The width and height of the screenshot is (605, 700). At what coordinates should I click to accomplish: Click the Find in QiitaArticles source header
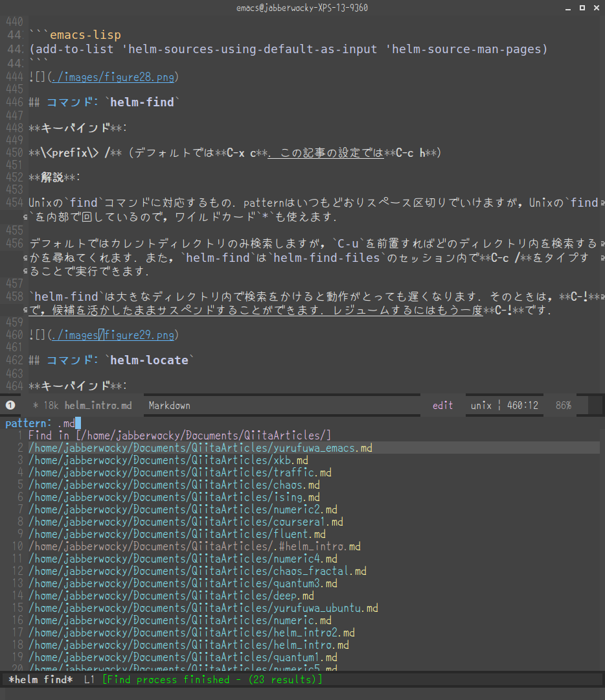[x=180, y=436]
